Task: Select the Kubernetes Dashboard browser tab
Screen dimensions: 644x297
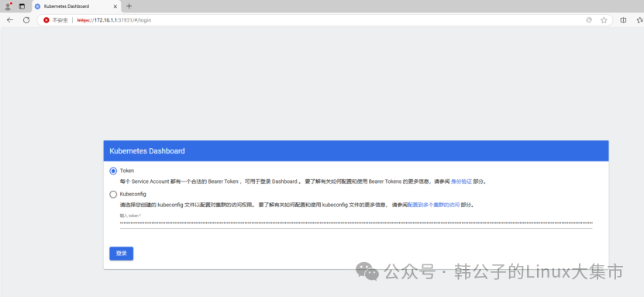Action: pyautogui.click(x=76, y=6)
